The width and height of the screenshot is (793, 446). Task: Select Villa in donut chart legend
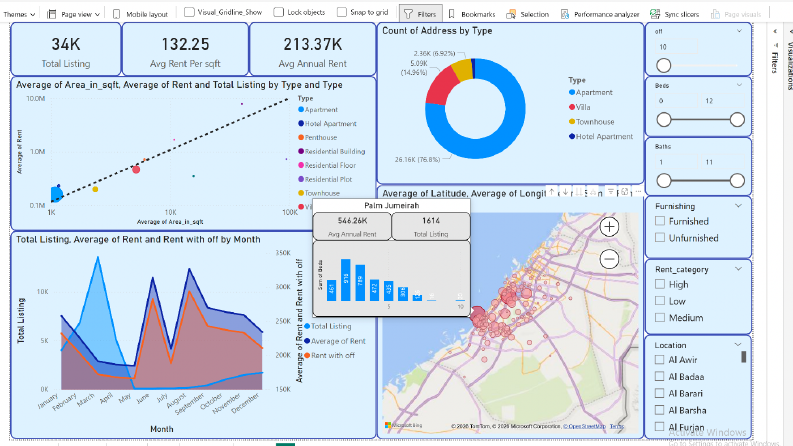click(580, 107)
